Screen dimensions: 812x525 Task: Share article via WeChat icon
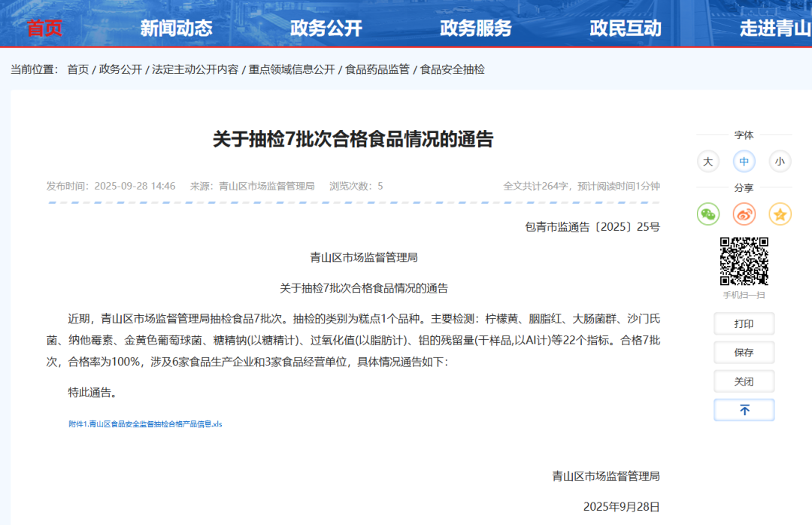pyautogui.click(x=708, y=214)
